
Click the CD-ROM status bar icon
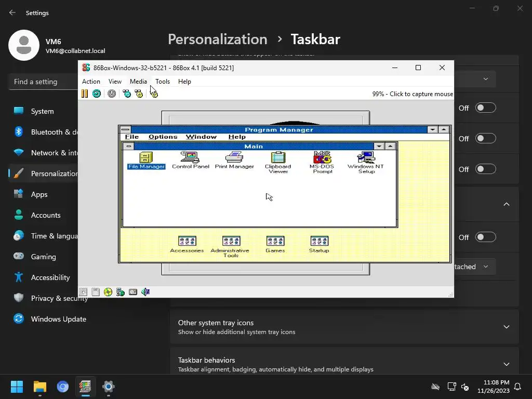[108, 292]
